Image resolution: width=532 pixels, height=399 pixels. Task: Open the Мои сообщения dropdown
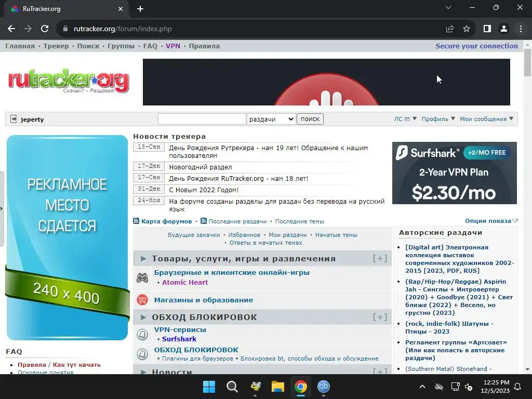tap(486, 119)
